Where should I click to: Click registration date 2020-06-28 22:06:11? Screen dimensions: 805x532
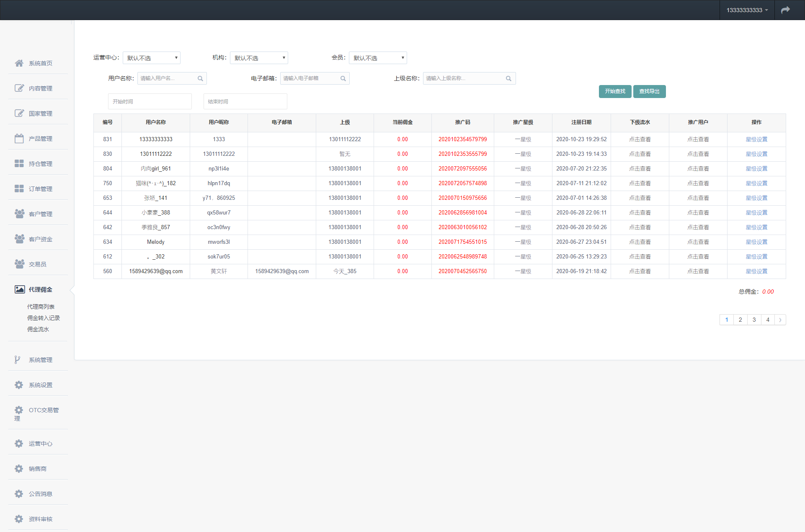tap(581, 213)
